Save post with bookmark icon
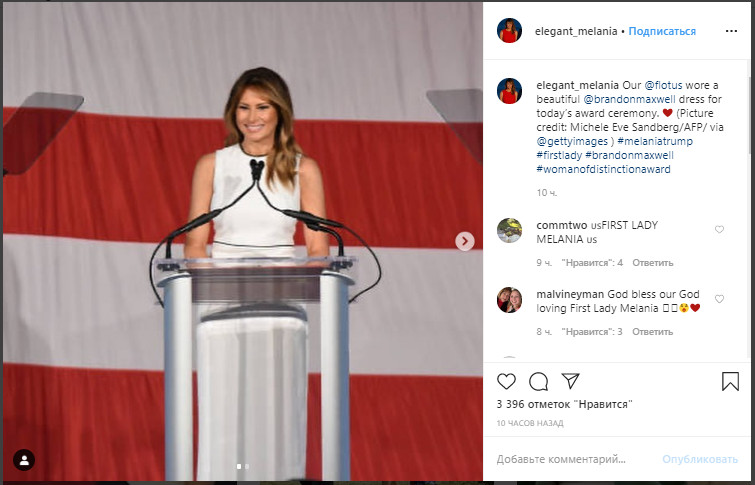 pos(730,381)
